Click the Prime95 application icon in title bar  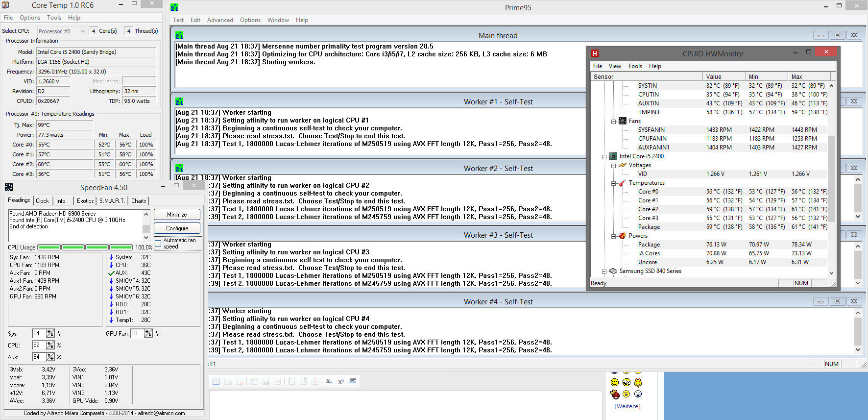point(174,7)
